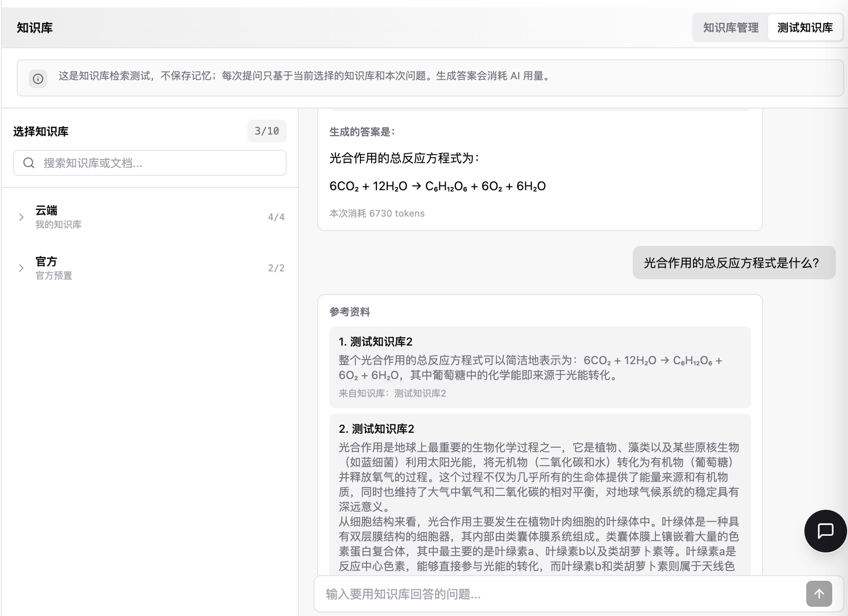Image resolution: width=848 pixels, height=616 pixels.
Task: Expand the 官方 knowledge base group
Action: [21, 268]
